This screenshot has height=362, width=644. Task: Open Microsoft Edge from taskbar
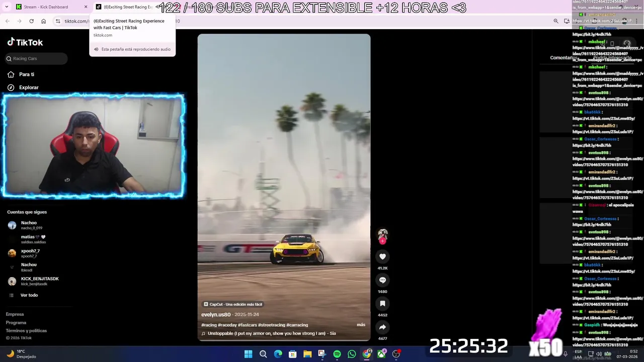point(278,354)
